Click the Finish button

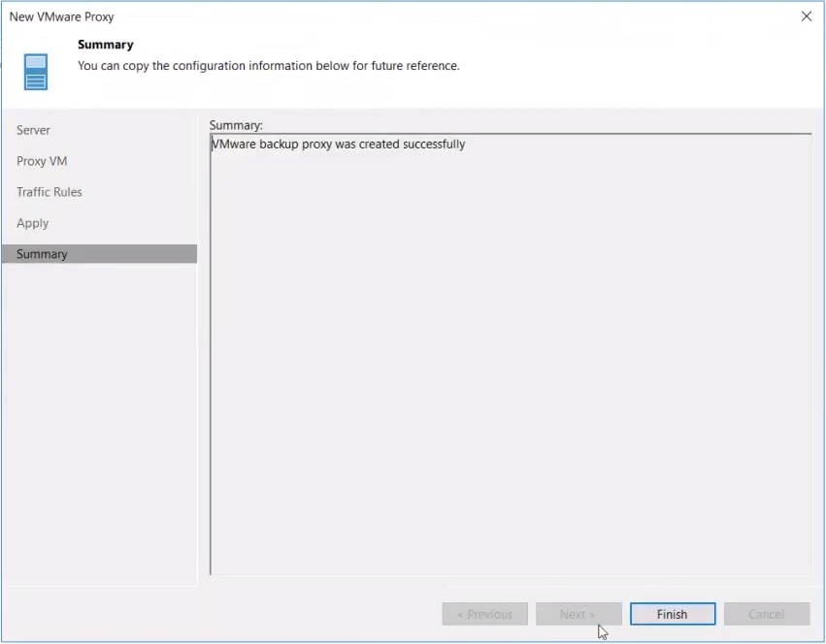point(673,614)
